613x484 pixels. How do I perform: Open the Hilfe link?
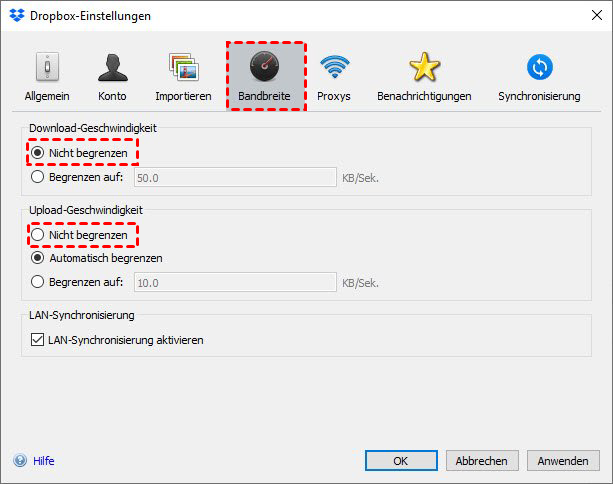tap(44, 461)
